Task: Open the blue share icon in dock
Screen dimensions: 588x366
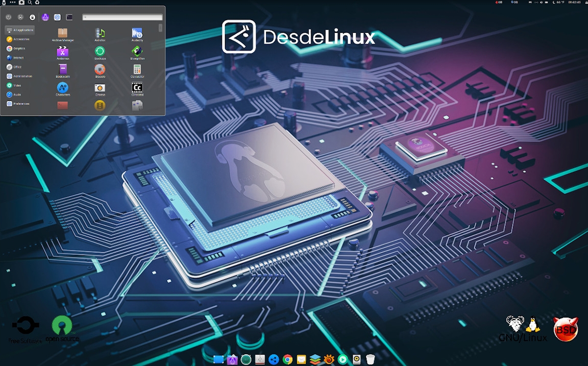Action: pos(274,360)
